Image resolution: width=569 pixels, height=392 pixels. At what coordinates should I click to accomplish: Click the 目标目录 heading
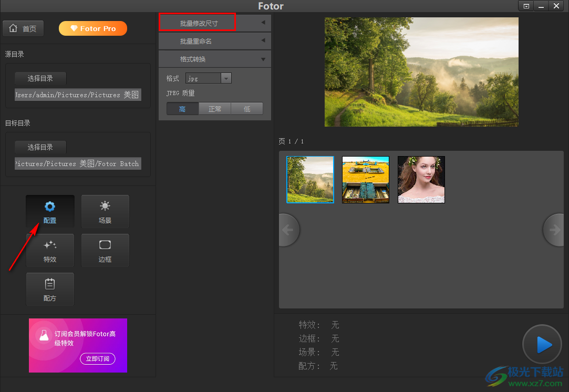(17, 123)
